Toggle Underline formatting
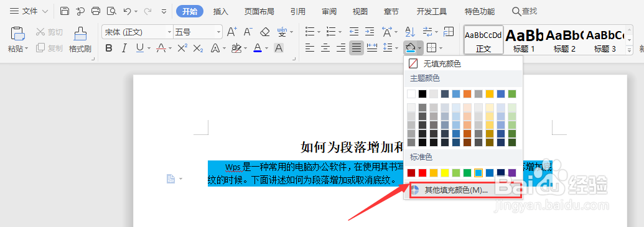 tap(139, 49)
